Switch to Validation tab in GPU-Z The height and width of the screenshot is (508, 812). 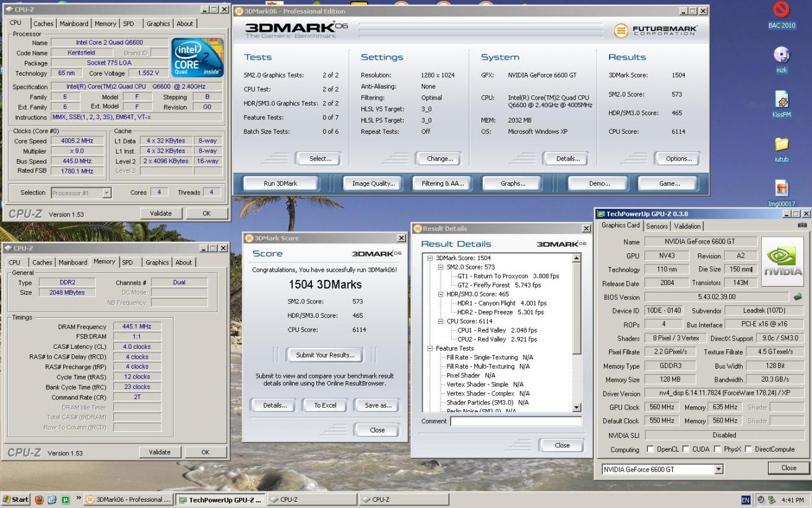[687, 226]
